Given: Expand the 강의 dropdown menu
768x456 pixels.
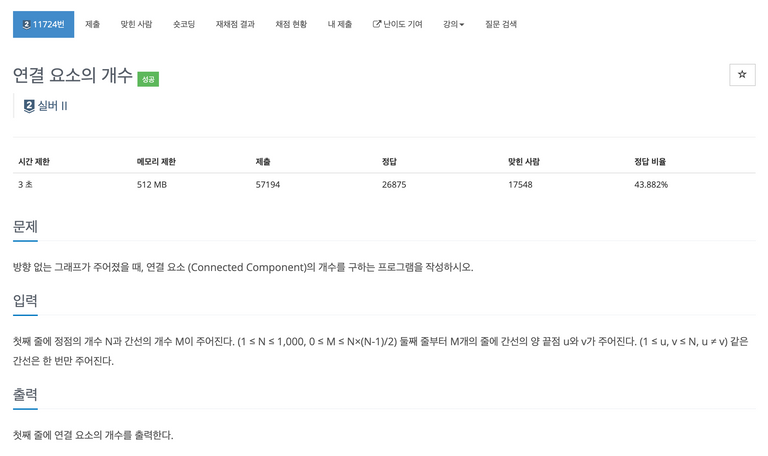Looking at the screenshot, I should pyautogui.click(x=454, y=24).
